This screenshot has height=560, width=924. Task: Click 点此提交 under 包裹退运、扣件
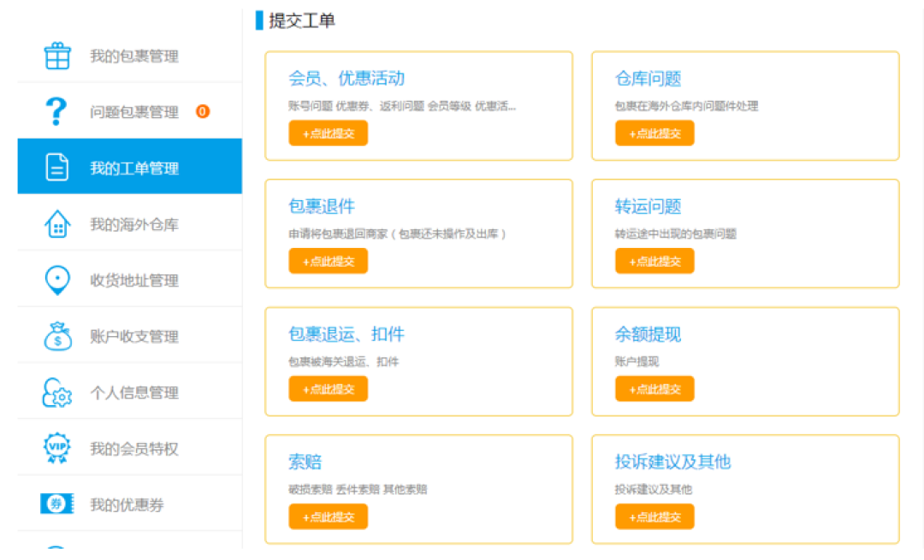pos(329,389)
